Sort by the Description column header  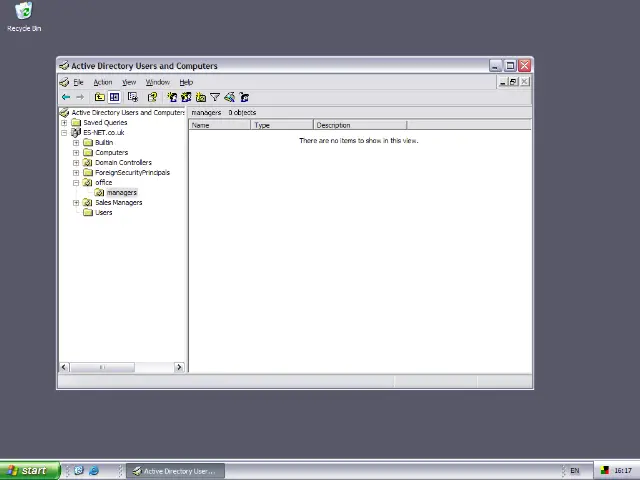coord(360,125)
